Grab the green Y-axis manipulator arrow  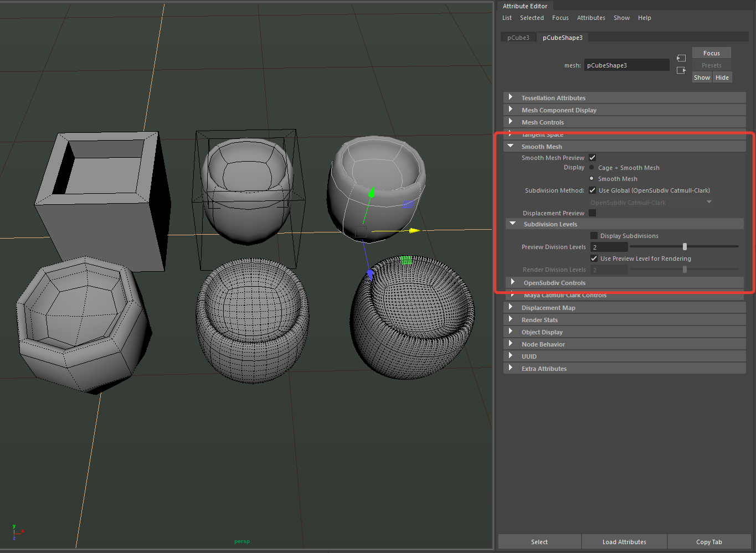click(x=372, y=193)
